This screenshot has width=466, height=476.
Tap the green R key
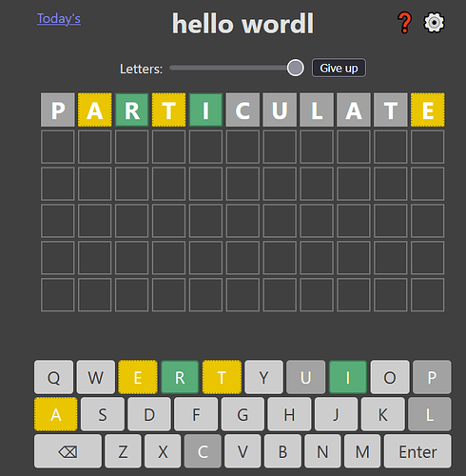[x=180, y=377]
